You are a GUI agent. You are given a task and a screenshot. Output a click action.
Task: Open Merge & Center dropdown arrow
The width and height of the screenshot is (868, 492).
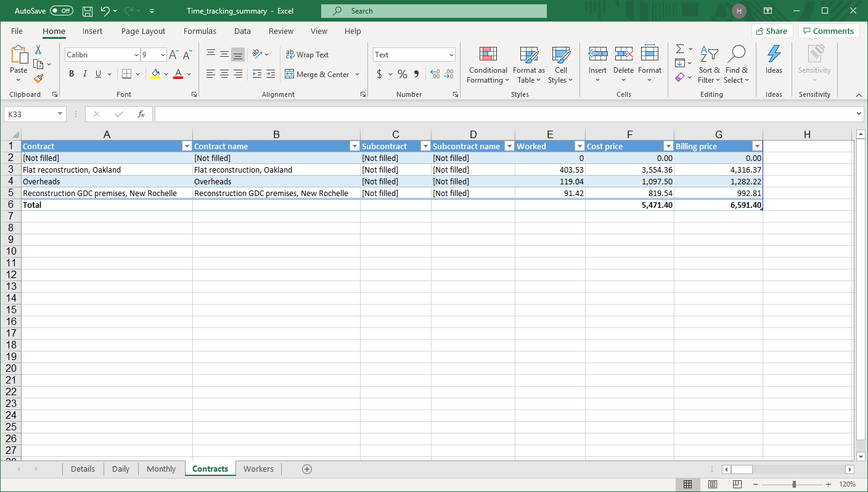[357, 75]
